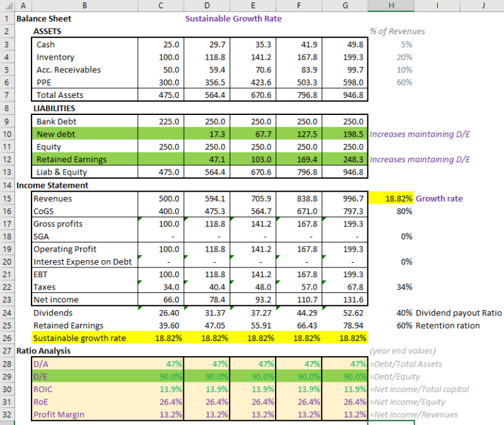504x425 pixels.
Task: Click the '=Debt/Total Assets' note
Action: click(x=406, y=364)
